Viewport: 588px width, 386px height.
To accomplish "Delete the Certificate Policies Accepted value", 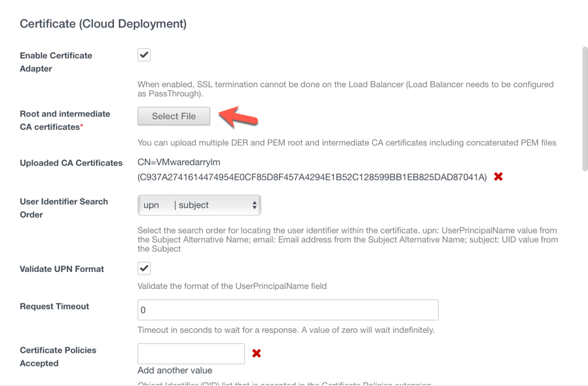I will tap(257, 353).
